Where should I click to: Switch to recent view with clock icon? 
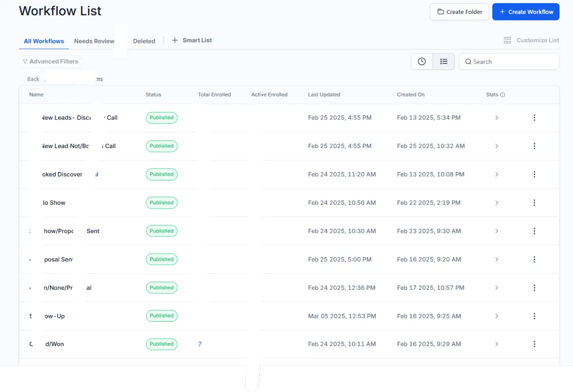coord(422,62)
